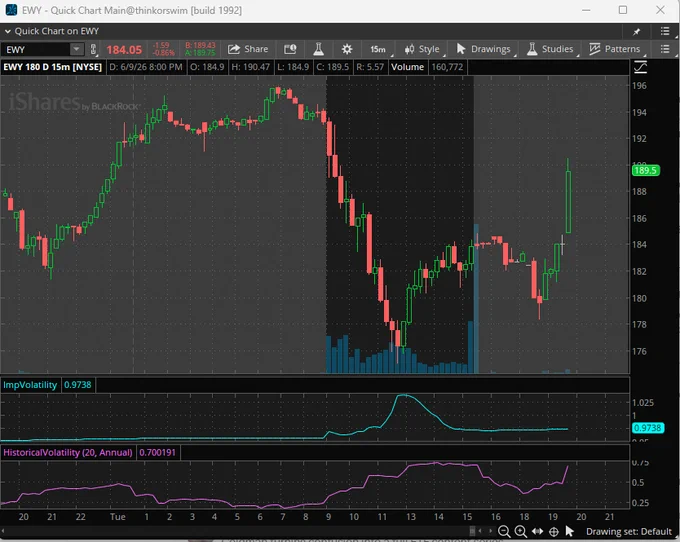680x542 pixels.
Task: Open the gadget header list menu
Action: [665, 31]
